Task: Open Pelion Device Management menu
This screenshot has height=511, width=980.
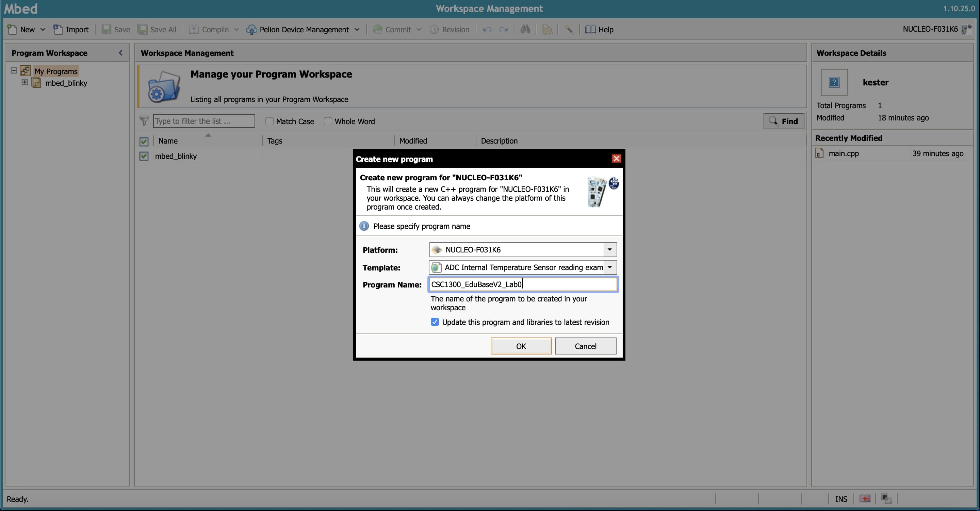Action: click(303, 29)
